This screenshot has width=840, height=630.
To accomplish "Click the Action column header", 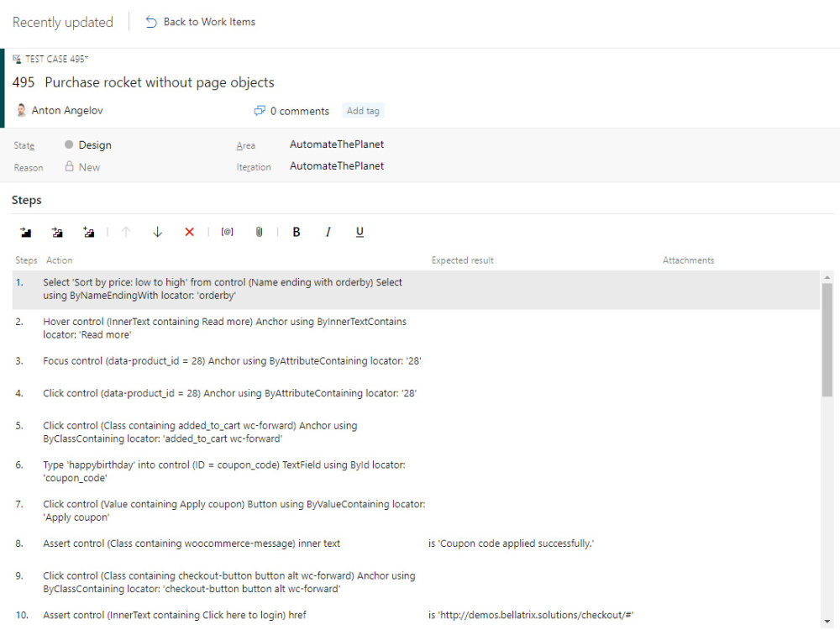I will [x=59, y=260].
